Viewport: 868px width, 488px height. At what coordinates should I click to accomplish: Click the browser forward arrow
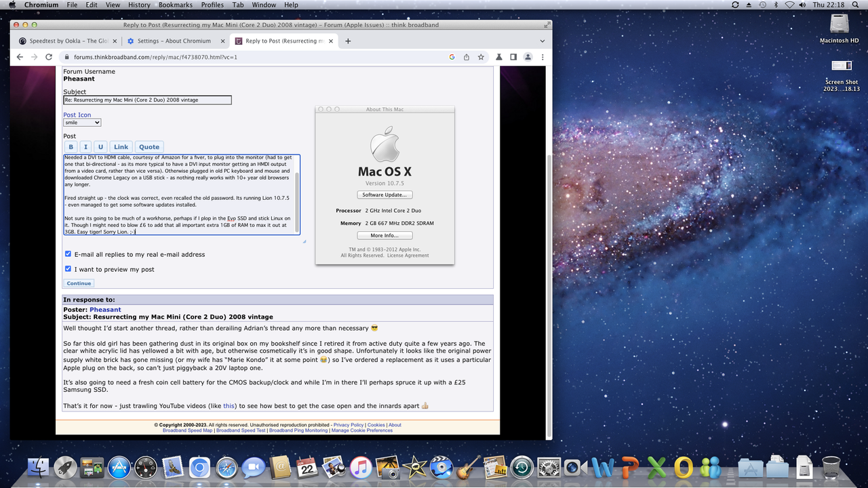pos(34,57)
